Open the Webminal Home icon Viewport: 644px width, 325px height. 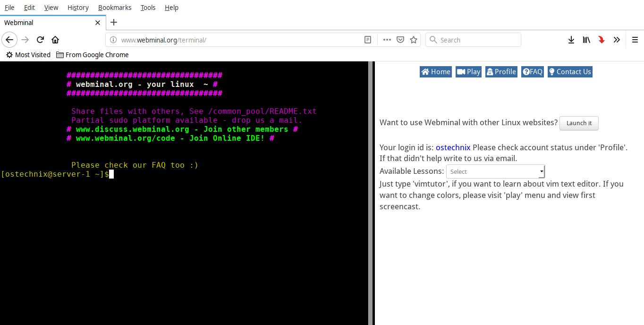(x=425, y=71)
